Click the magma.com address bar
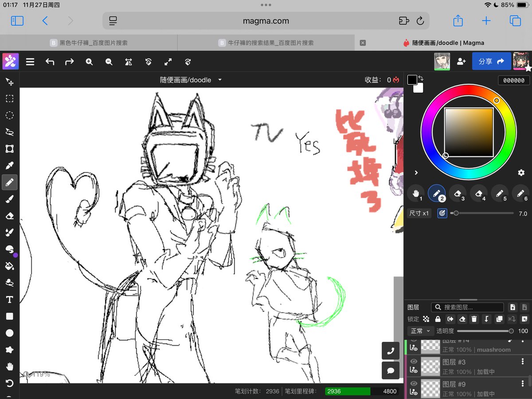532x399 pixels. 266,21
